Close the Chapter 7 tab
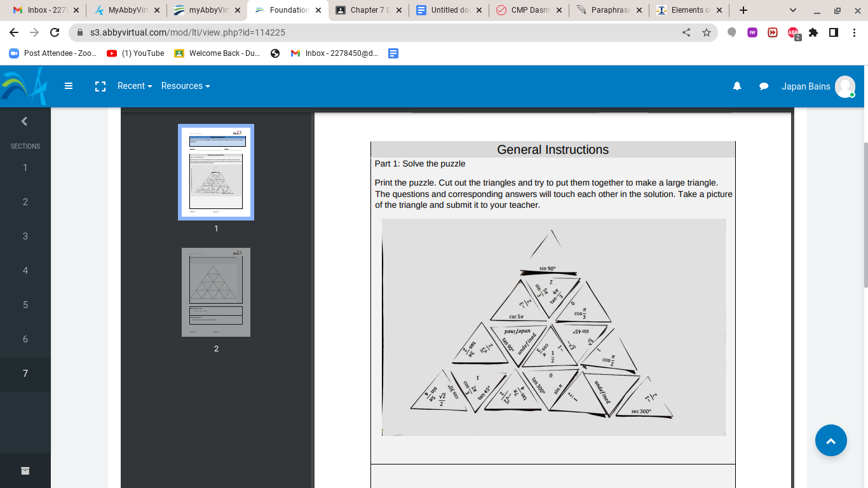This screenshot has height=488, width=868. (x=398, y=10)
